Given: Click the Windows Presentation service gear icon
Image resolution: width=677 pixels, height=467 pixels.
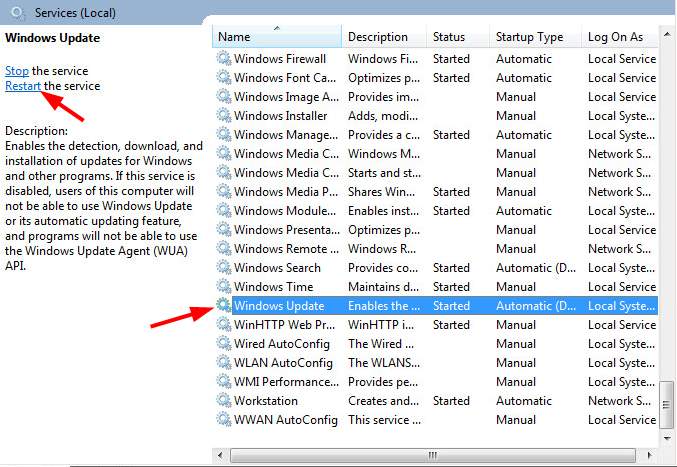Looking at the screenshot, I should tap(224, 229).
